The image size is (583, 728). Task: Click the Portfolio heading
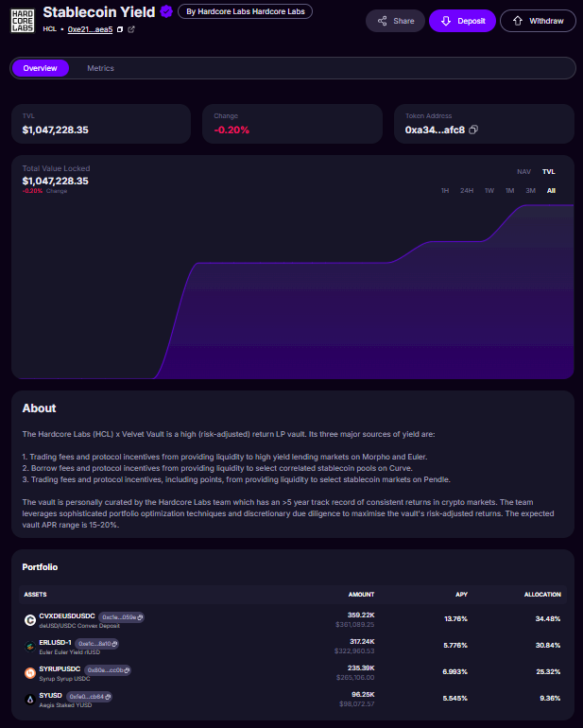tap(40, 567)
